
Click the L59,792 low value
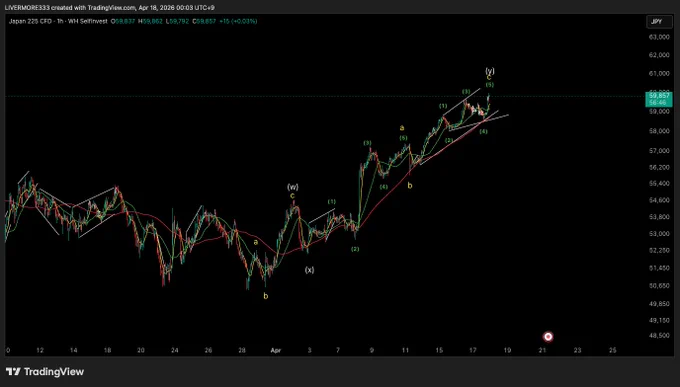tap(177, 21)
